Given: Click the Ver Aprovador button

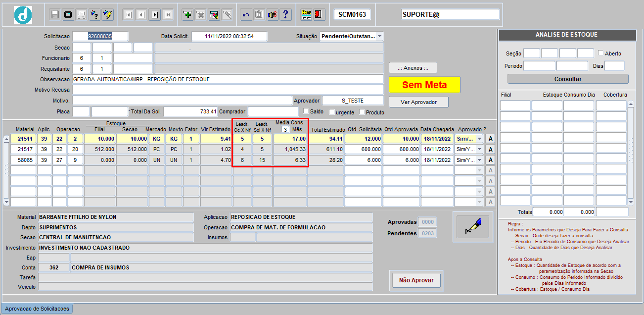Looking at the screenshot, I should pyautogui.click(x=418, y=102).
